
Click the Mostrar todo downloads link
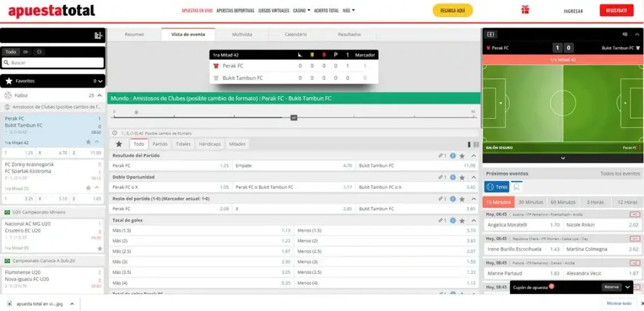pos(619,303)
